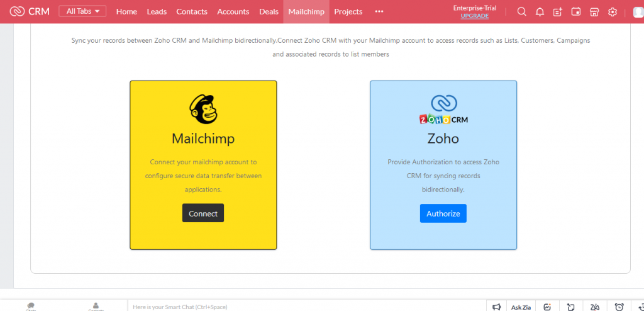This screenshot has height=311, width=644.
Task: Open the Leads tab
Action: point(157,11)
